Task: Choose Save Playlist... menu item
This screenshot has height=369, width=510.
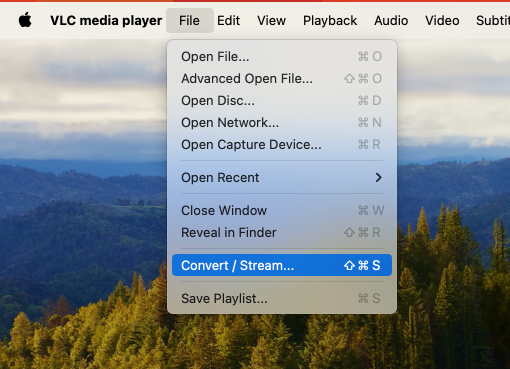Action: pos(282,298)
